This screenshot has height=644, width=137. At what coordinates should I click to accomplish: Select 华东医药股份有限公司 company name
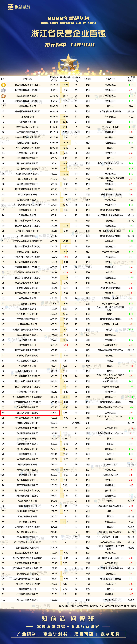click(27, 361)
